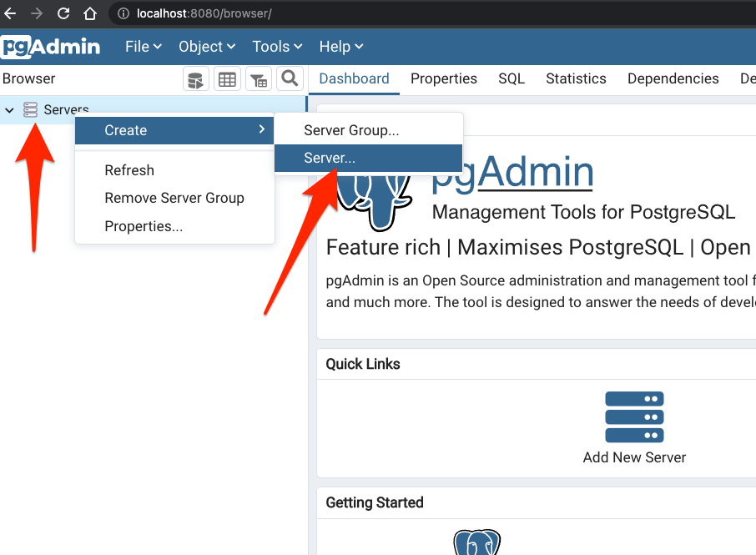
Task: Switch to the SQL tab
Action: coord(511,78)
